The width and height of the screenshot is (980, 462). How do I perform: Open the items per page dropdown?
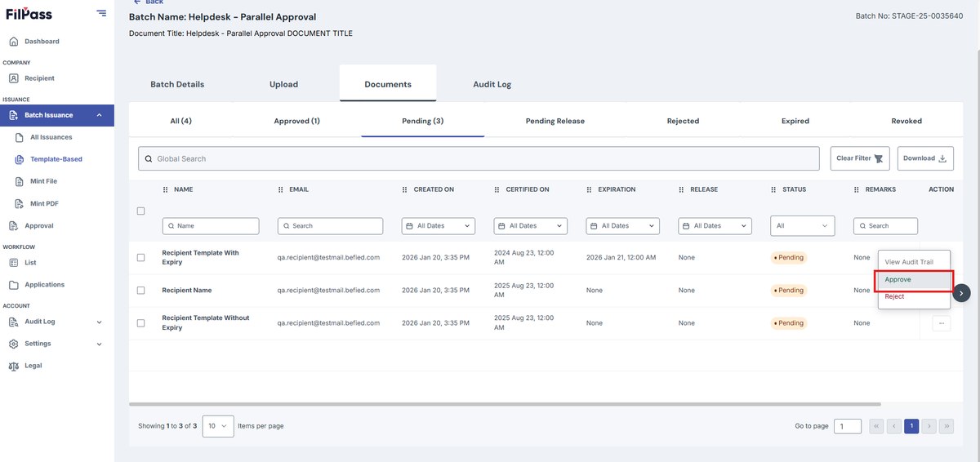(218, 426)
